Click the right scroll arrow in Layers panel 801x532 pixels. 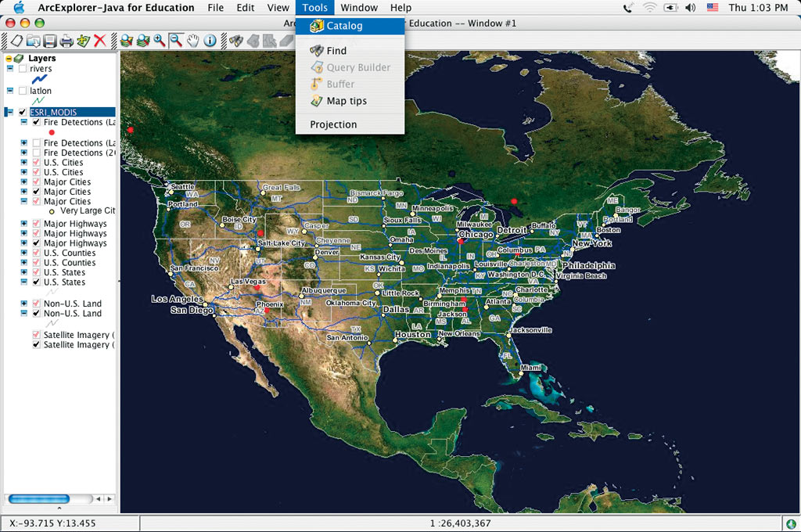(x=110, y=499)
